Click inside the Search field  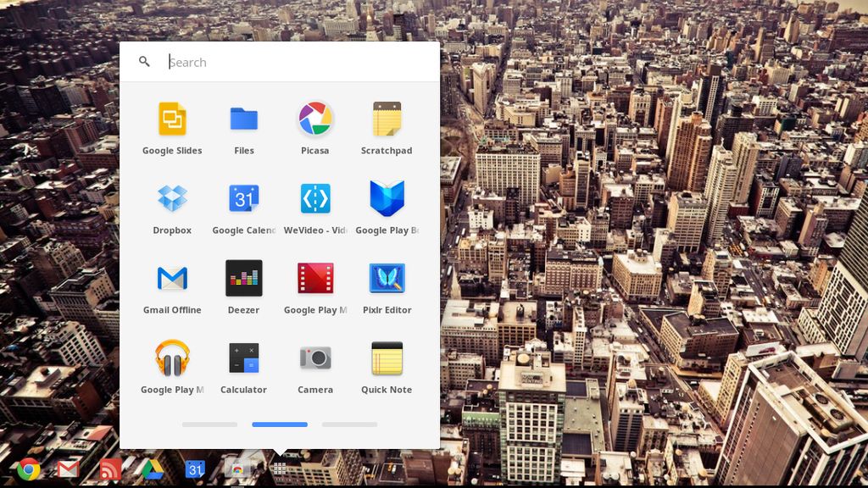click(x=254, y=61)
